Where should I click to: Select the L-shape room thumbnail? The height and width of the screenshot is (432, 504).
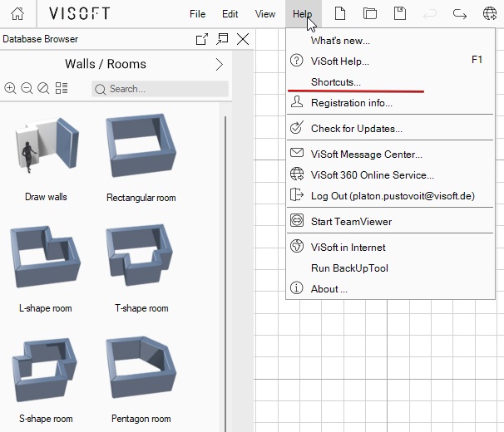tap(45, 258)
